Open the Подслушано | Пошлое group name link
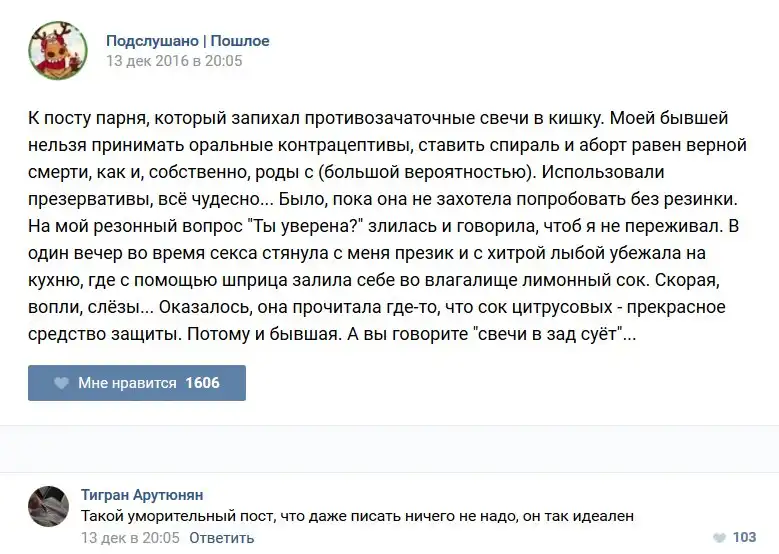Screen dimensions: 779x554 (188, 41)
